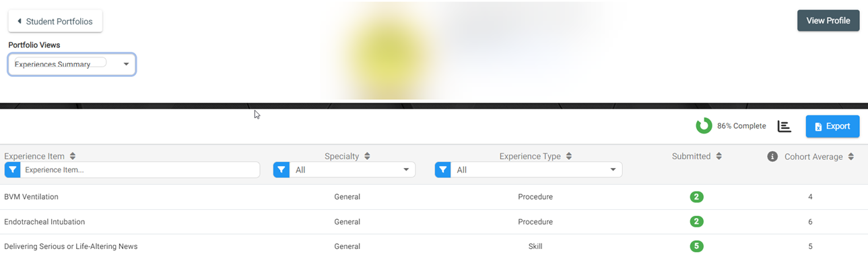Click the Experience Type filter icon
This screenshot has height=257, width=868.
(x=442, y=170)
